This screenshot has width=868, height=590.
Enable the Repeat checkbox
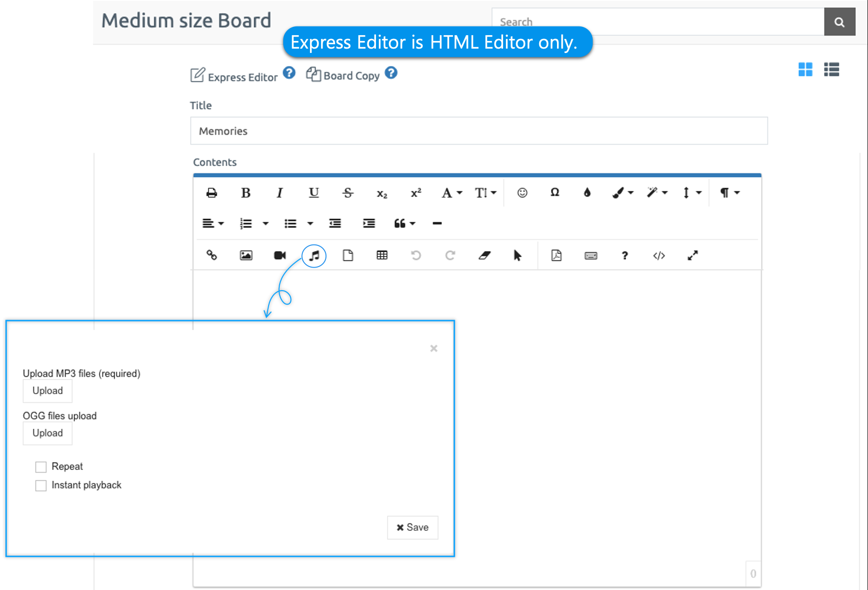click(x=41, y=467)
